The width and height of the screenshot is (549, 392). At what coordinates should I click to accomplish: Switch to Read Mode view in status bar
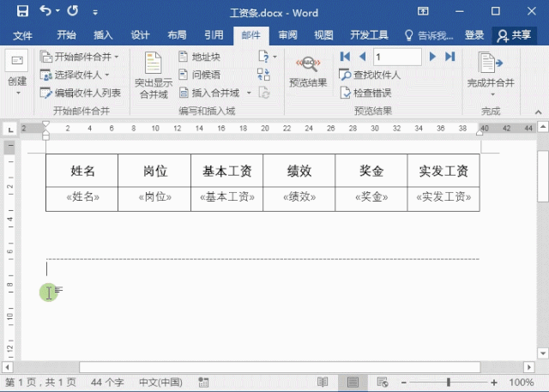(322, 382)
